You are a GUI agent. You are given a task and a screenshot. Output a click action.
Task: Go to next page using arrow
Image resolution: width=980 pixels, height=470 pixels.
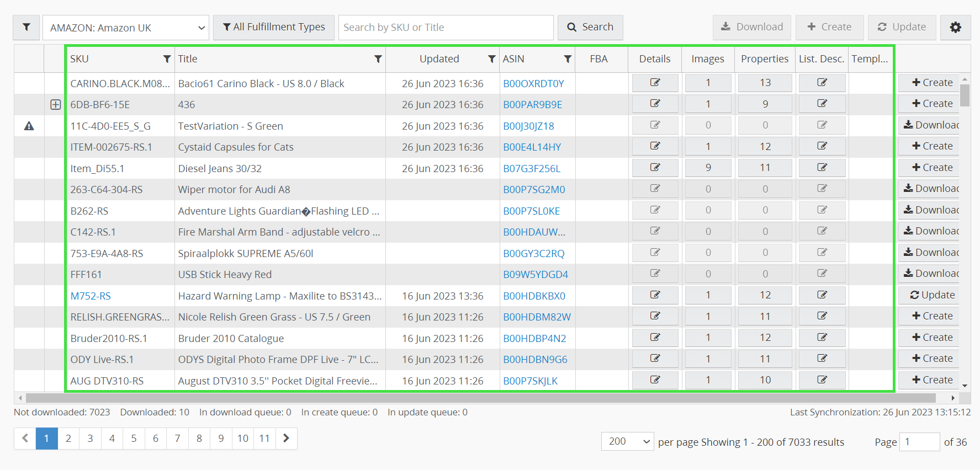coord(286,439)
